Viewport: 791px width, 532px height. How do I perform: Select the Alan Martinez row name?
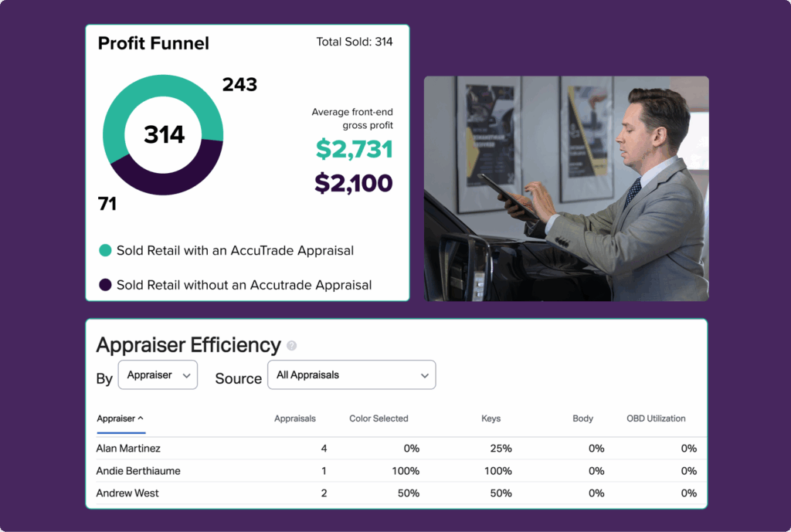(x=128, y=448)
